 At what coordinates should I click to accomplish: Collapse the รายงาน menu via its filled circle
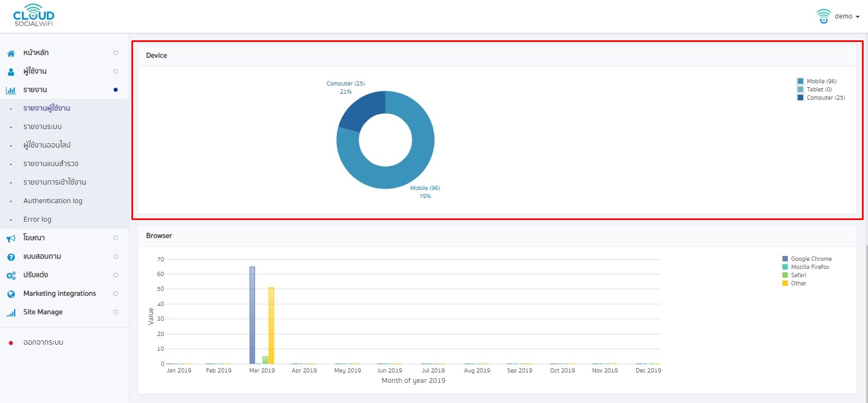click(116, 90)
